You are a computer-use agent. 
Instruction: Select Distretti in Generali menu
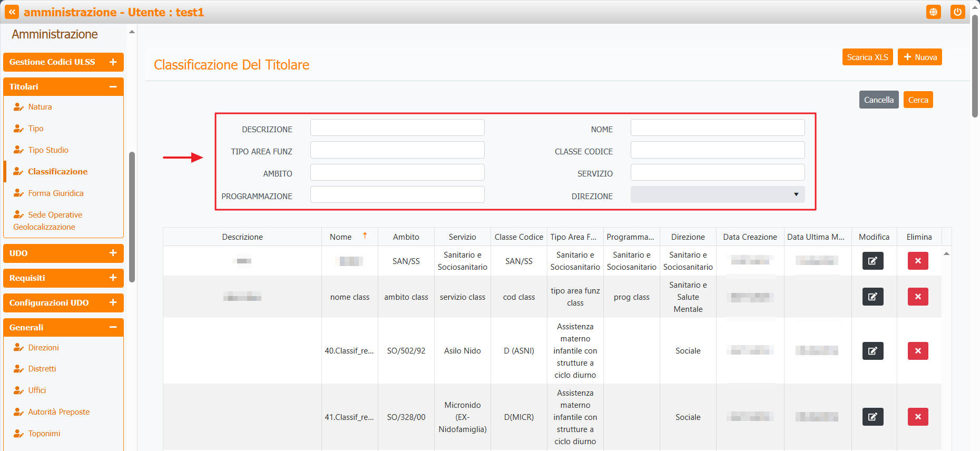click(42, 369)
